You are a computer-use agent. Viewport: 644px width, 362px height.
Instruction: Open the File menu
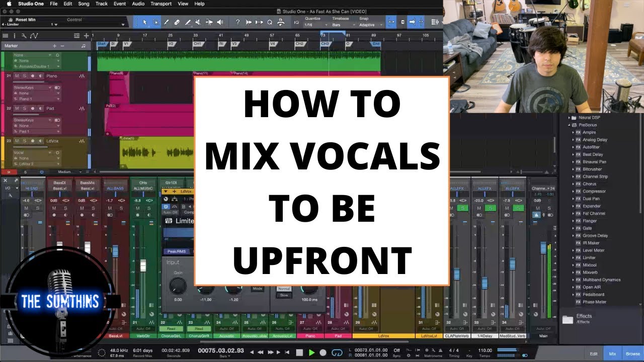(x=53, y=4)
